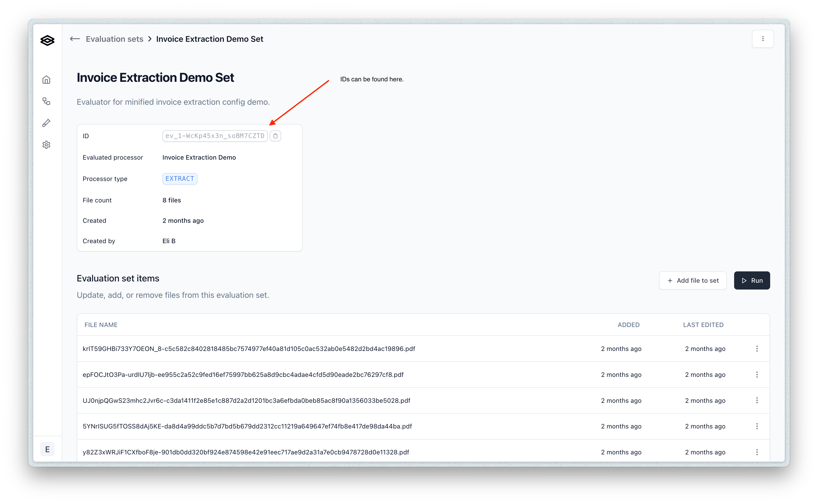Open the workflows icon in sidebar

(46, 101)
